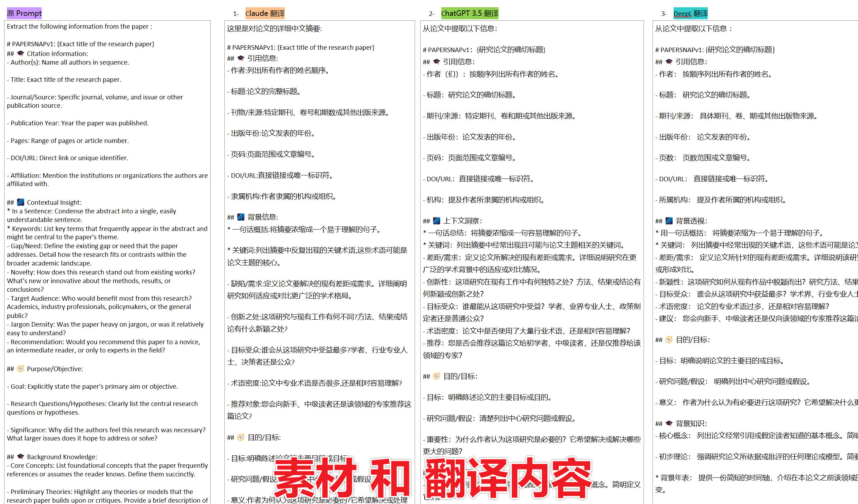Image resolution: width=858 pixels, height=504 pixels.
Task: Click the night-sky emoji before '背景信息:'
Action: coord(241,217)
